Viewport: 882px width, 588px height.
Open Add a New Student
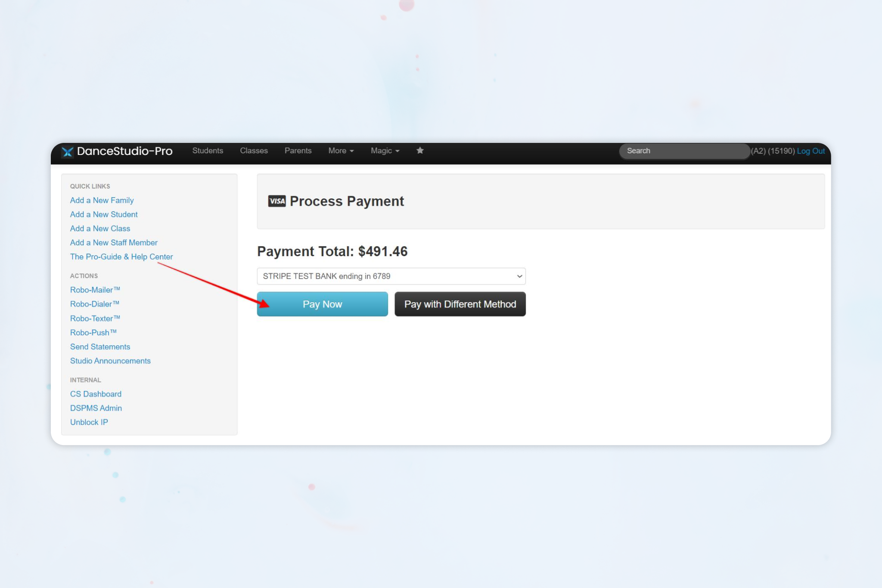tap(104, 214)
